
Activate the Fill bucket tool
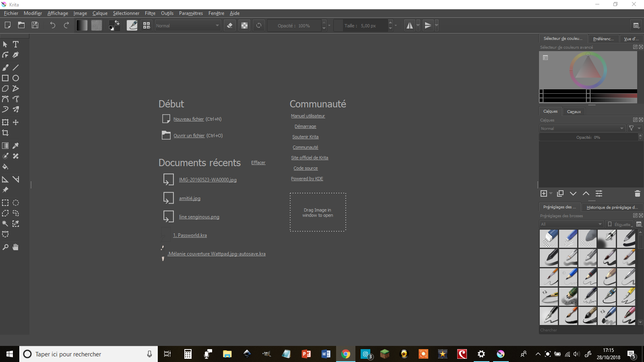[5, 167]
